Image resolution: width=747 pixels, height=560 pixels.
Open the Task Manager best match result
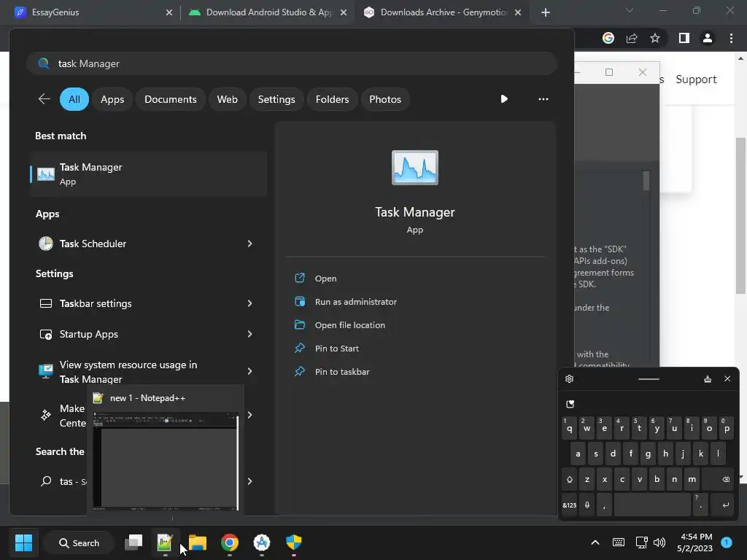148,174
